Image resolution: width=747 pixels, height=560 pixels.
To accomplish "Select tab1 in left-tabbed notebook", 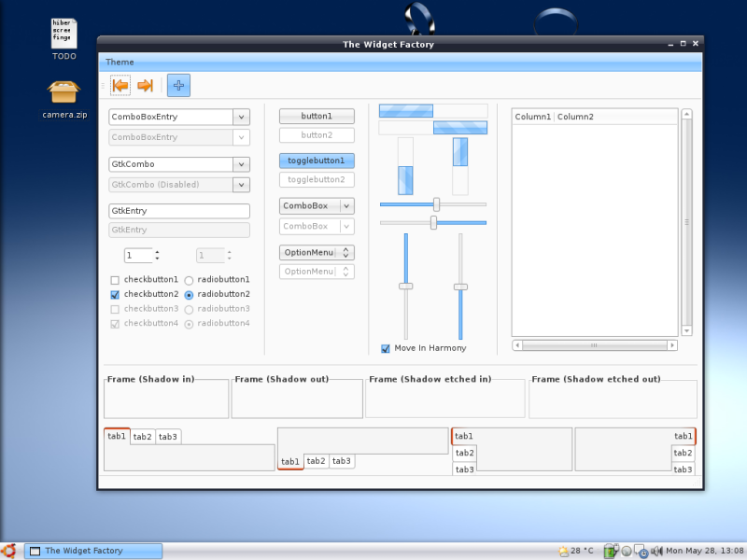I will pyautogui.click(x=463, y=436).
